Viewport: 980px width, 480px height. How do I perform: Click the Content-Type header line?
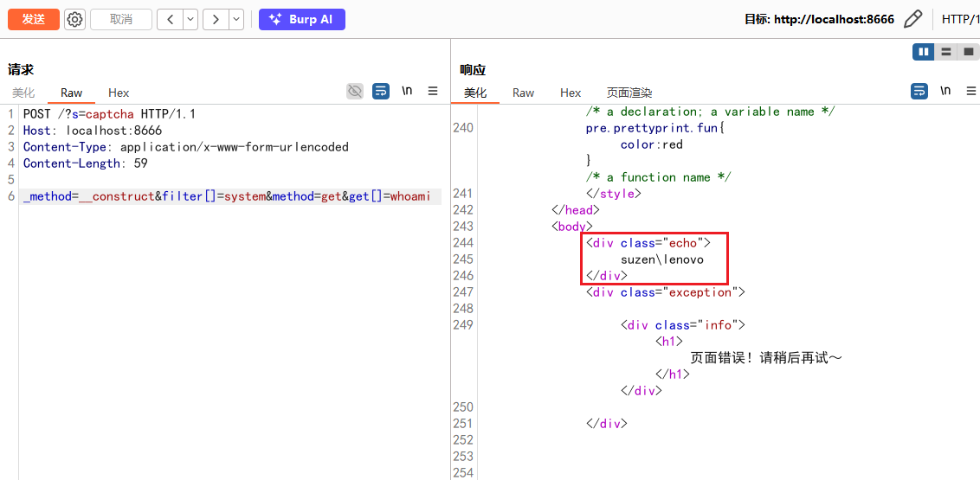(185, 147)
